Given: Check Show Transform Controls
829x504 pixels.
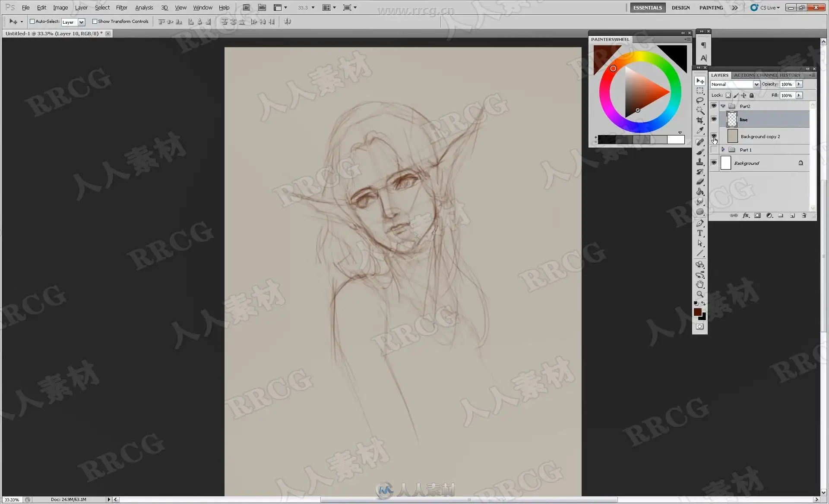Looking at the screenshot, I should coord(95,22).
